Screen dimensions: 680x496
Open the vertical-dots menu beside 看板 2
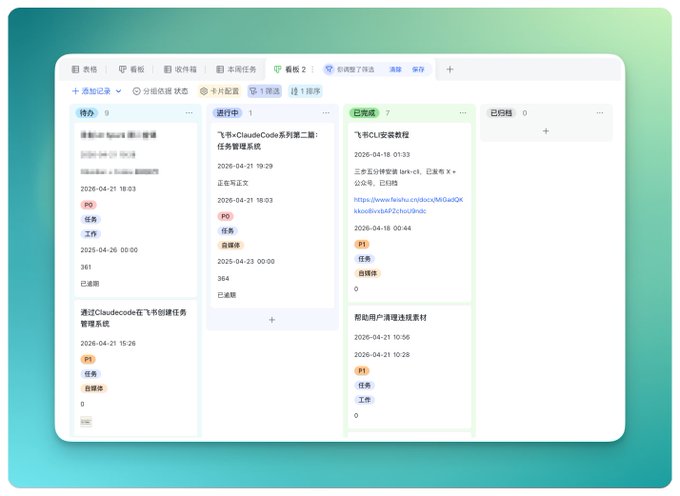point(312,69)
